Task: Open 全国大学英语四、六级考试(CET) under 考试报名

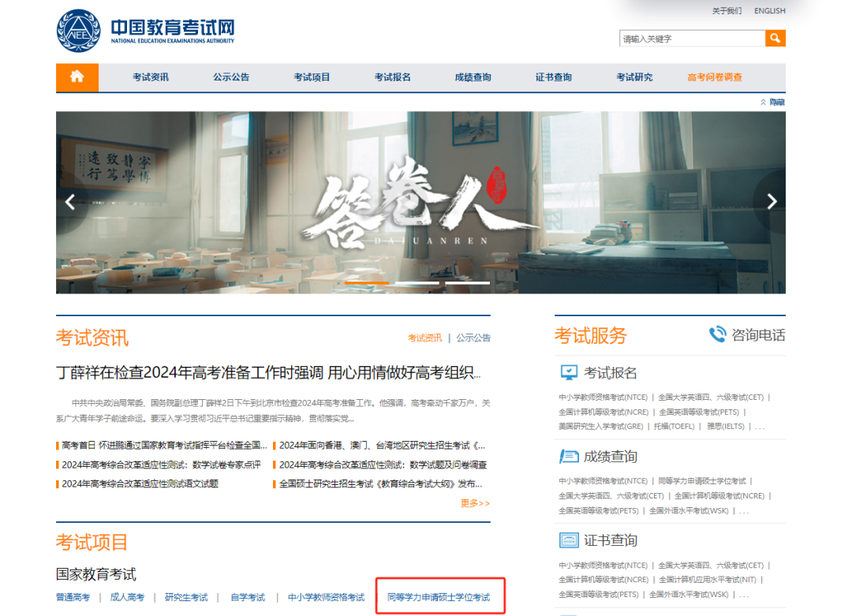Action: (x=711, y=397)
